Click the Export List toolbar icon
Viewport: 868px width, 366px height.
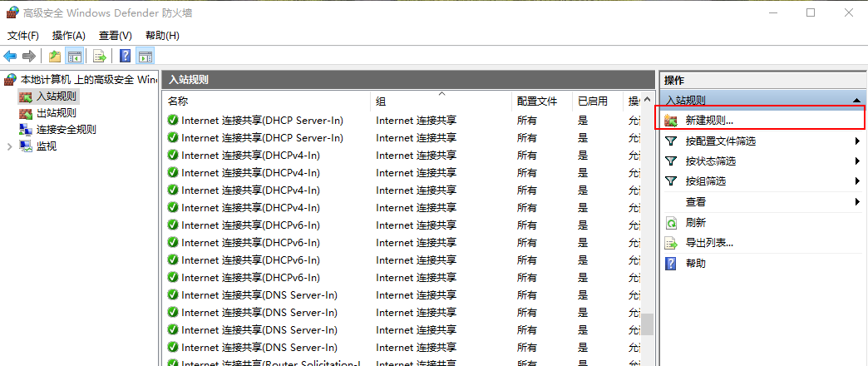pyautogui.click(x=100, y=56)
